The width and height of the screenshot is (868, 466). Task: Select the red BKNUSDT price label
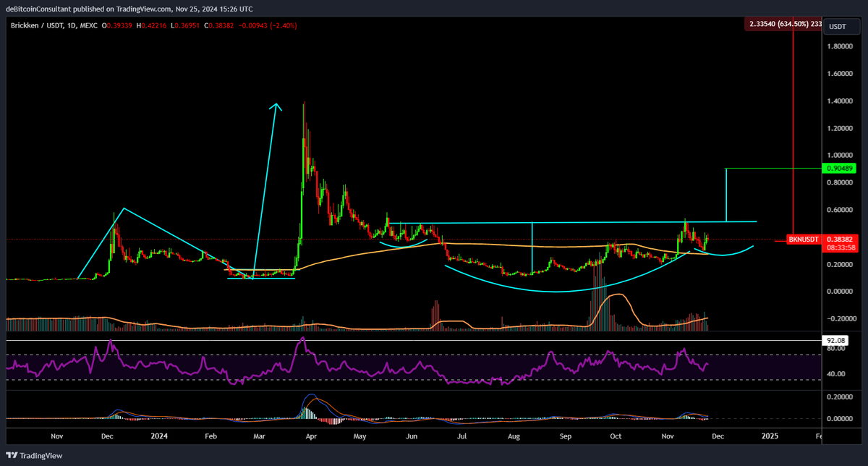[804, 239]
